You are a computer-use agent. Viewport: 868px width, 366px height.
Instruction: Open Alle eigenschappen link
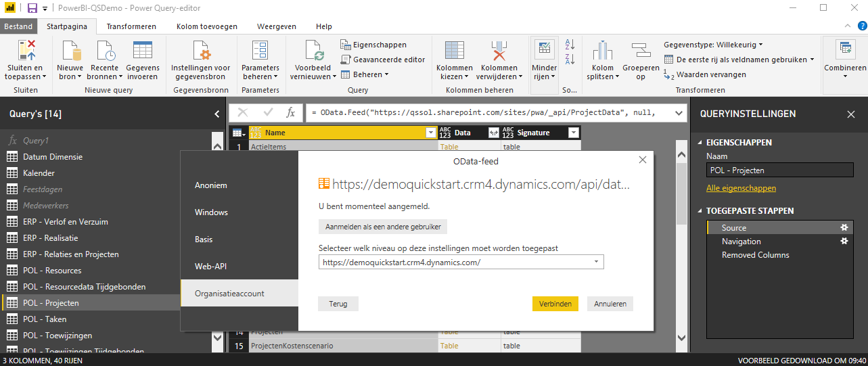(x=741, y=188)
